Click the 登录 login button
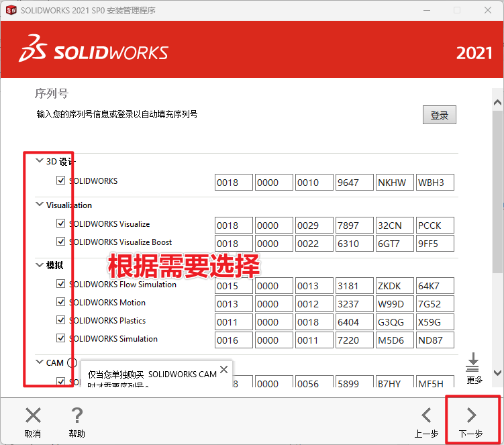Screen dimensions: 504x445 point(439,115)
